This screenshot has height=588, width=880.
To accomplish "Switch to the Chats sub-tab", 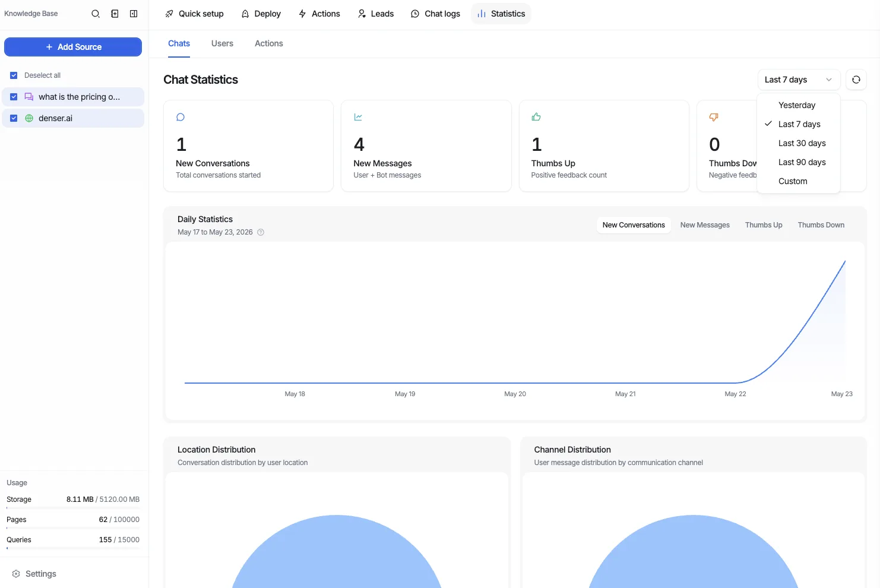I will click(179, 43).
